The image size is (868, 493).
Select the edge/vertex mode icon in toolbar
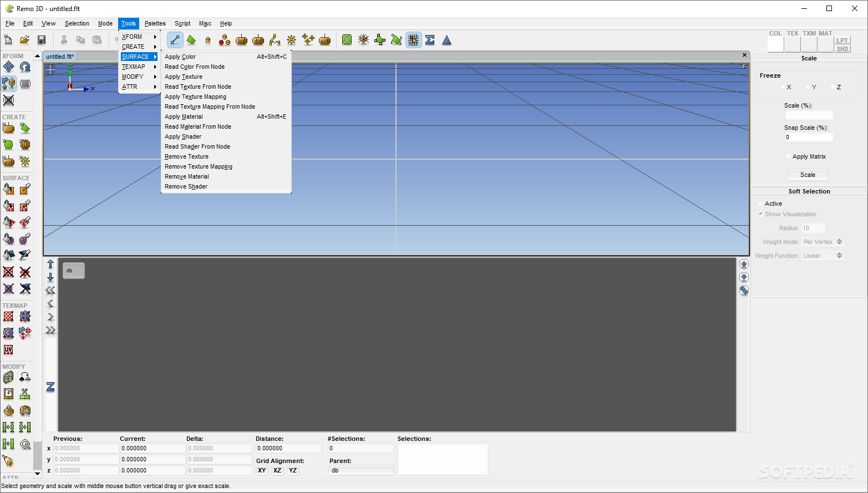(x=175, y=40)
